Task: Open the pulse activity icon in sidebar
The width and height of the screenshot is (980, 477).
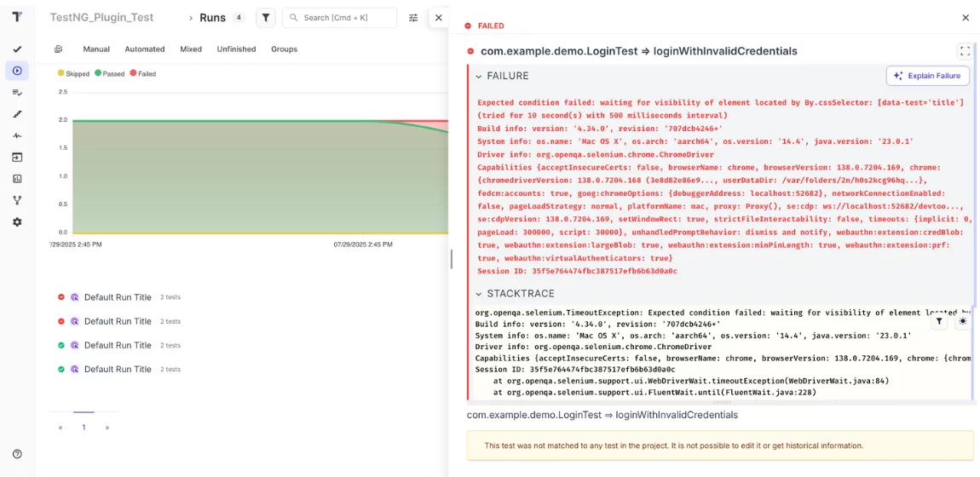Action: [x=17, y=135]
